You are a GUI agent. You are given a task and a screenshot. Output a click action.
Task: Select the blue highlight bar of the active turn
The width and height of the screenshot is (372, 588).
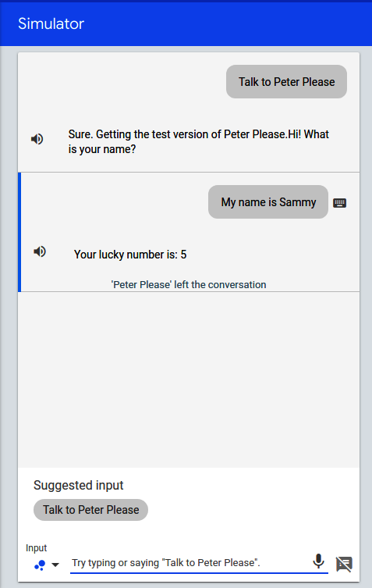[x=19, y=232]
